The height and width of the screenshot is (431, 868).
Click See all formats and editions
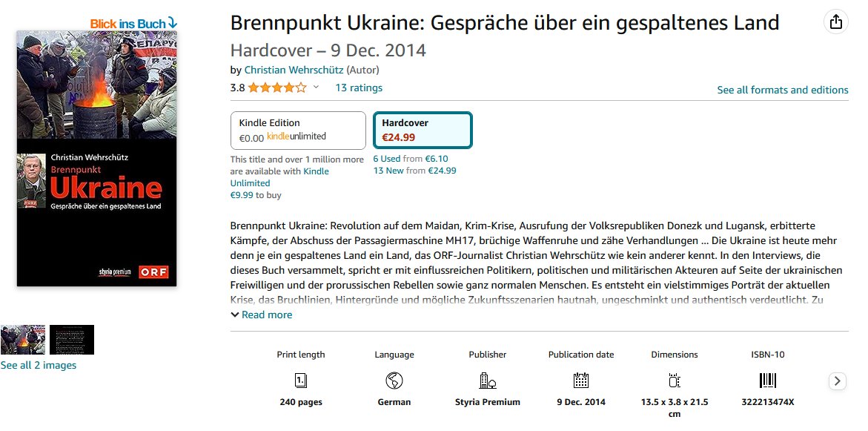click(783, 90)
